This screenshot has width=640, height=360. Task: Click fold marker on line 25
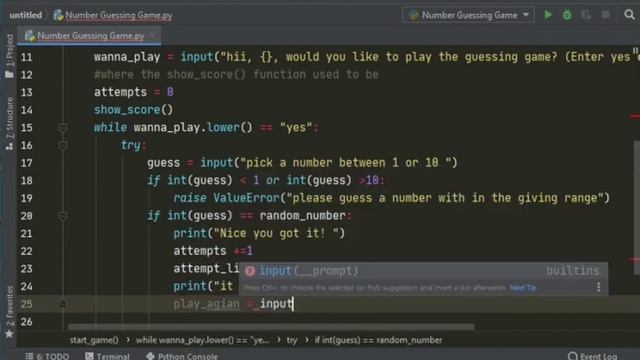[x=62, y=304]
